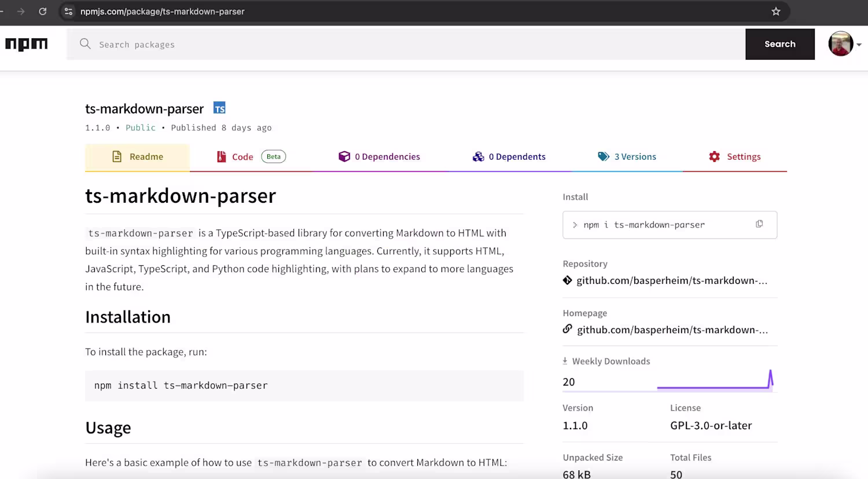Copy the npm install command

tap(759, 224)
